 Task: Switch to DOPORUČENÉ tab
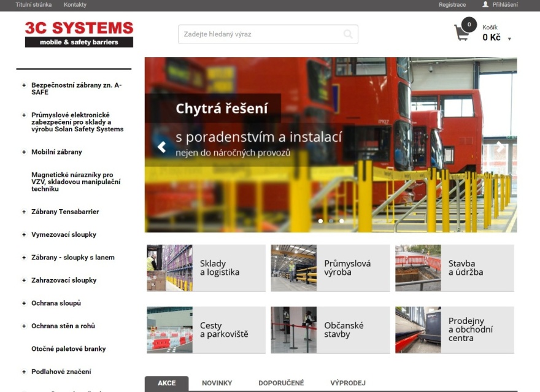click(281, 383)
